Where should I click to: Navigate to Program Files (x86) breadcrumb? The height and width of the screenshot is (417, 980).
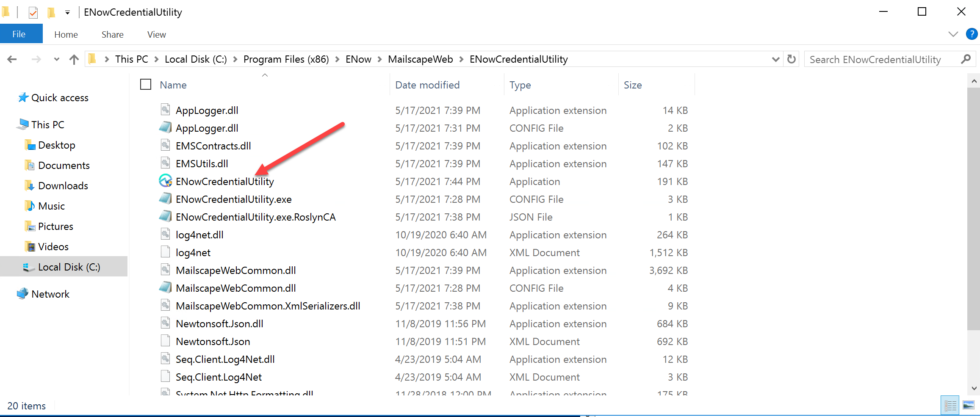(x=286, y=59)
